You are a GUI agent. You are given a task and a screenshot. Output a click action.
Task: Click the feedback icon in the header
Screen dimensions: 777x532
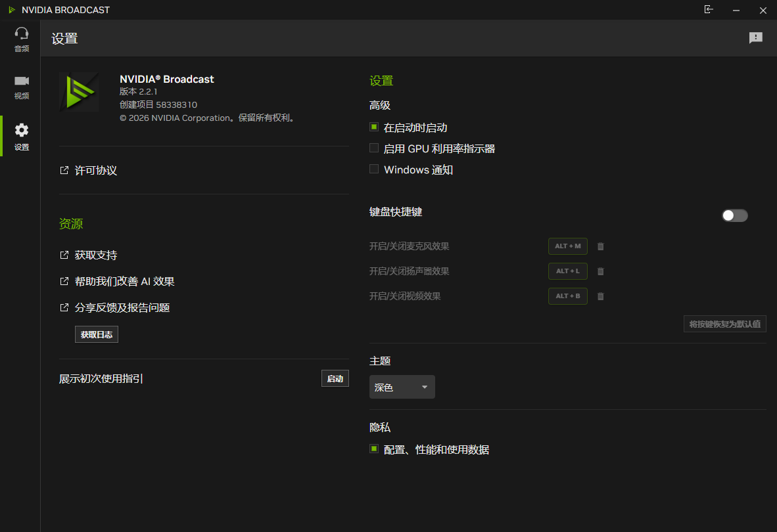pos(755,37)
